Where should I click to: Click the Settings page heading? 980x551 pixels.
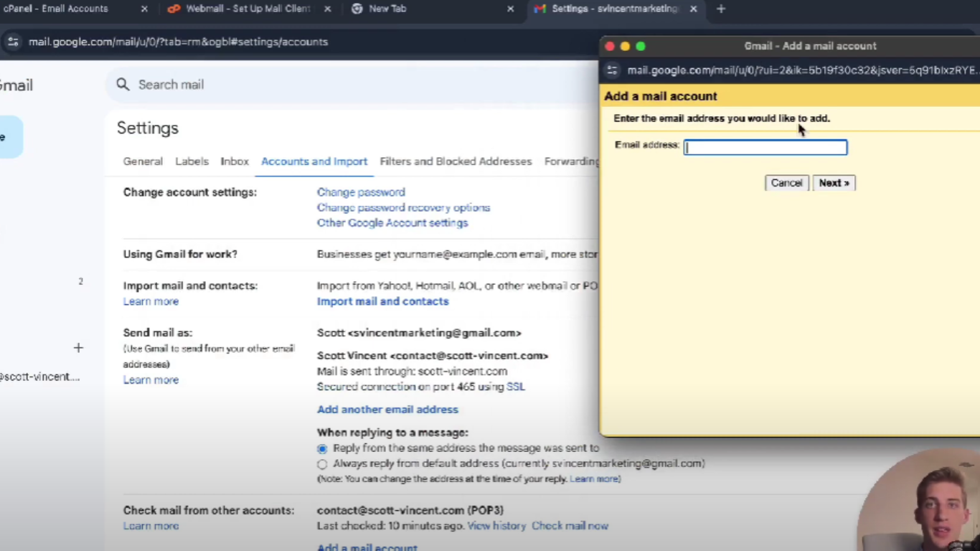(148, 128)
